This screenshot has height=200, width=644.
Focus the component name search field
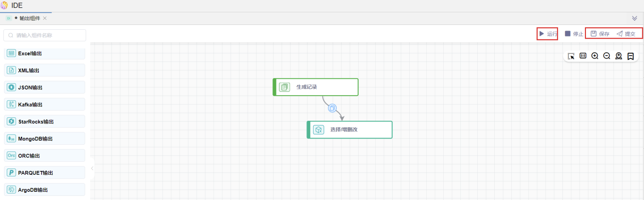[x=45, y=35]
